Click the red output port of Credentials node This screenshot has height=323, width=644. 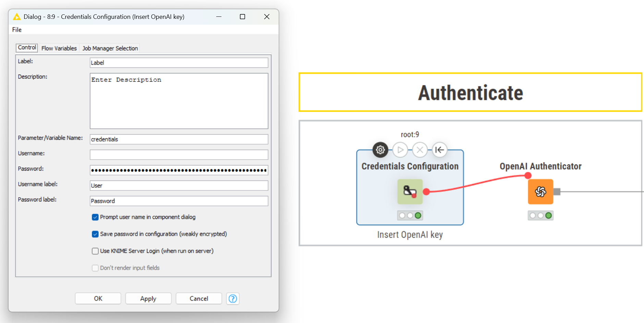tap(426, 192)
